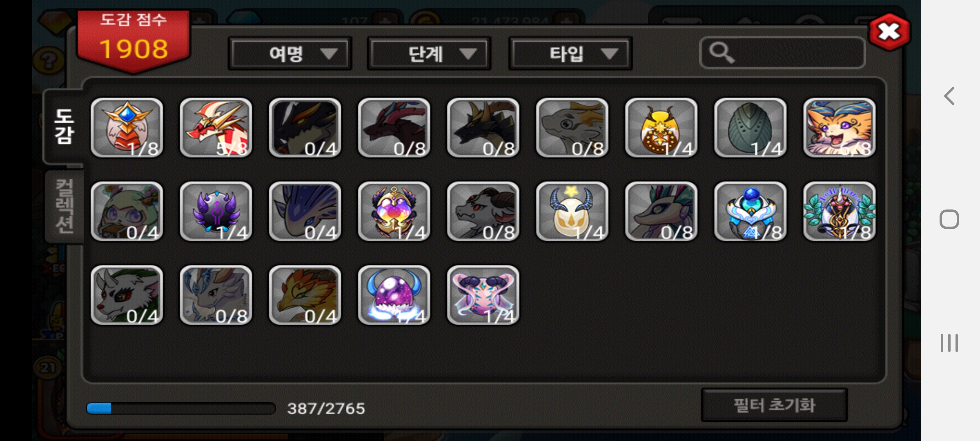
Task: Open the purple winged egg 1/4 entry
Action: 216,211
